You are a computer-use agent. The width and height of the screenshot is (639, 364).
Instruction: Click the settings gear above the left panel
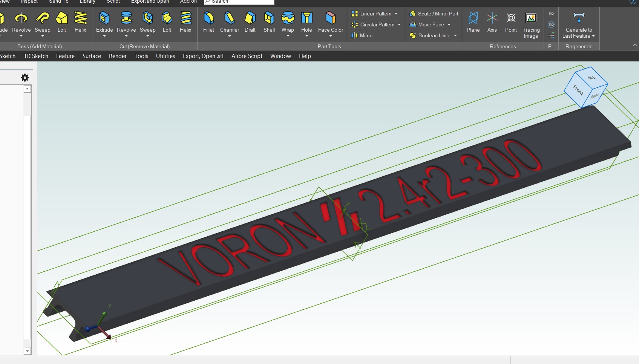click(x=25, y=77)
